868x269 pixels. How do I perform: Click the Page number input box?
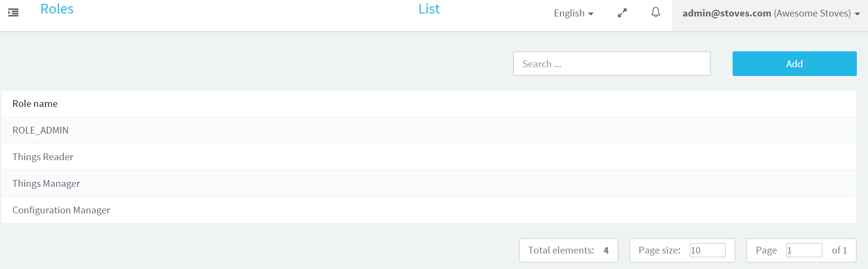(x=804, y=250)
